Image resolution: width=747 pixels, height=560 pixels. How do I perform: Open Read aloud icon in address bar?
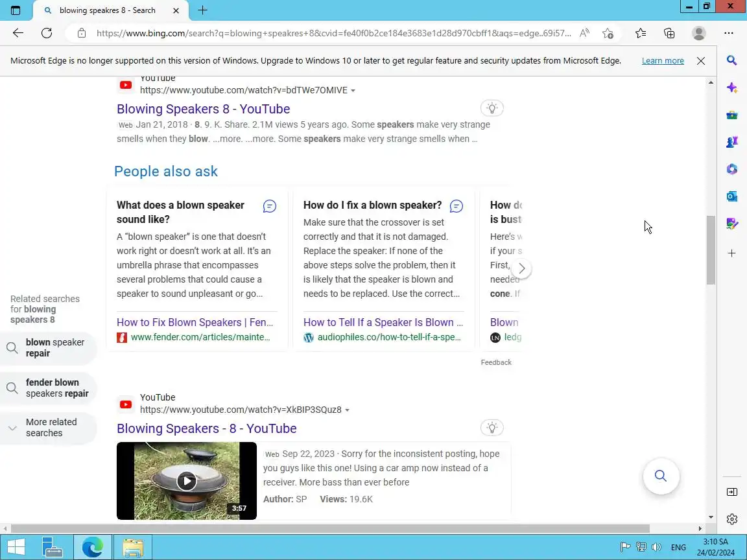click(x=584, y=33)
